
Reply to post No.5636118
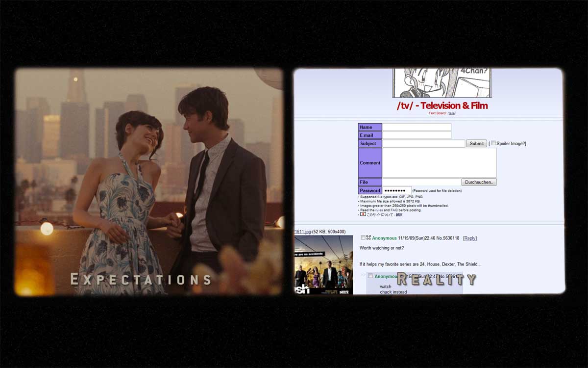click(470, 238)
